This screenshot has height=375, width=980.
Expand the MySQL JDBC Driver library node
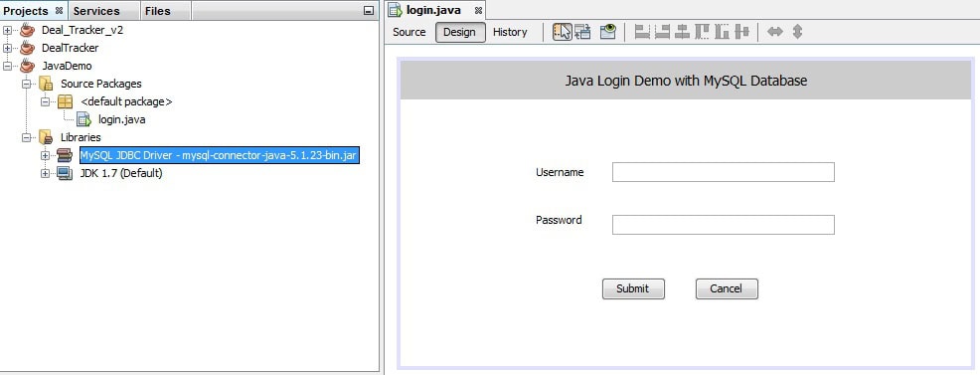(x=45, y=155)
